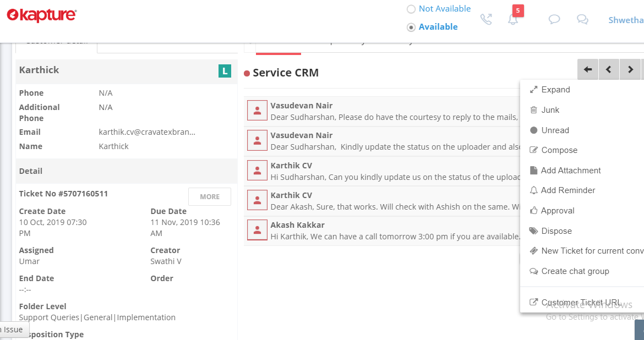Click the customer email karthik.cv@cravatexbran...
The width and height of the screenshot is (644, 340).
[147, 132]
